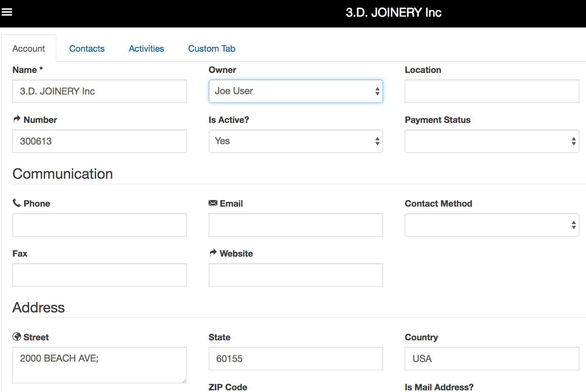This screenshot has width=586, height=392.
Task: Click the State field showing 60155
Action: (296, 359)
